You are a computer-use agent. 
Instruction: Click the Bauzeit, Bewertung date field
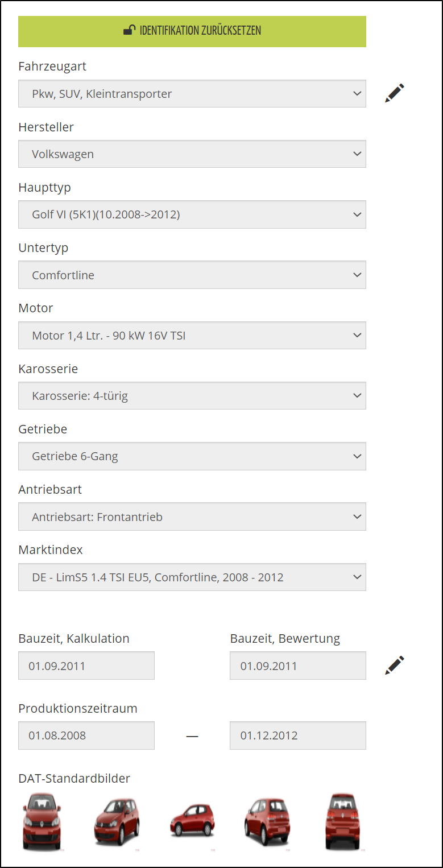coord(298,666)
